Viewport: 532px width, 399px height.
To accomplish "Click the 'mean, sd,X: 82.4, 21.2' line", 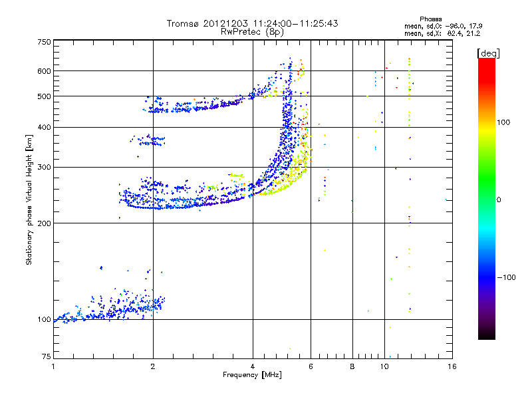I will pyautogui.click(x=442, y=33).
